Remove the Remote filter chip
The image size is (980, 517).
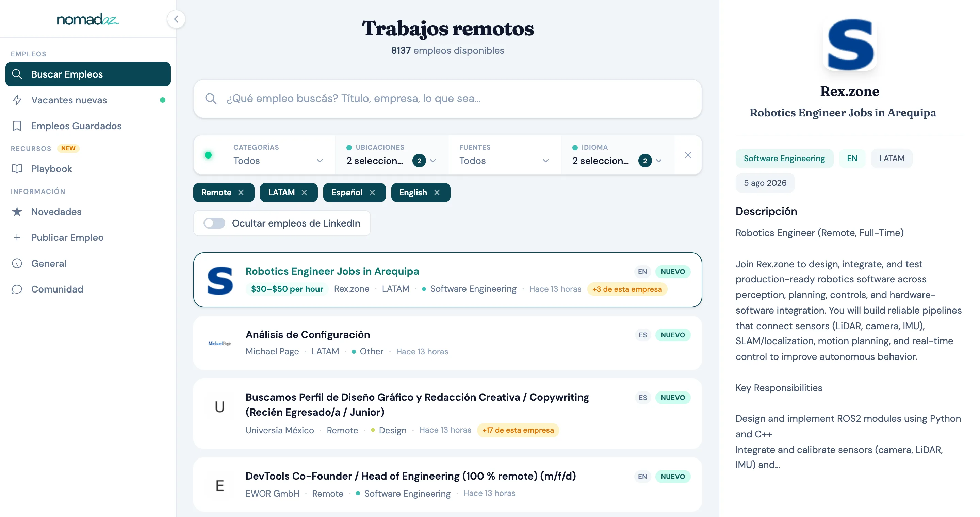(241, 193)
